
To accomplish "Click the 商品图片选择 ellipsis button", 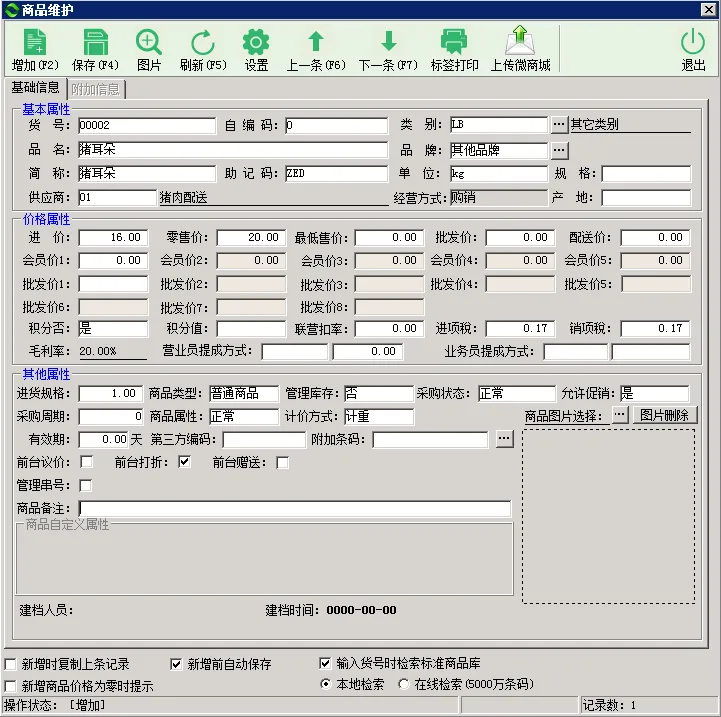I will pos(620,415).
